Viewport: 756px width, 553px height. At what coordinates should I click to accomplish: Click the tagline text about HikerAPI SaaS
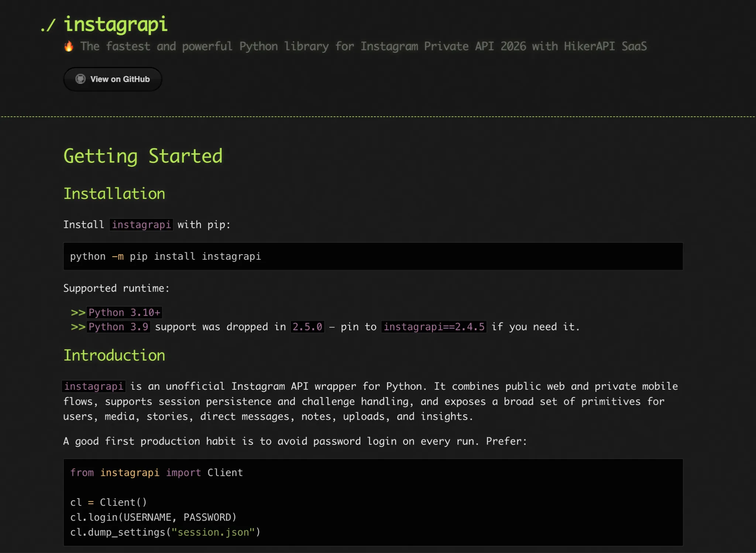click(364, 47)
